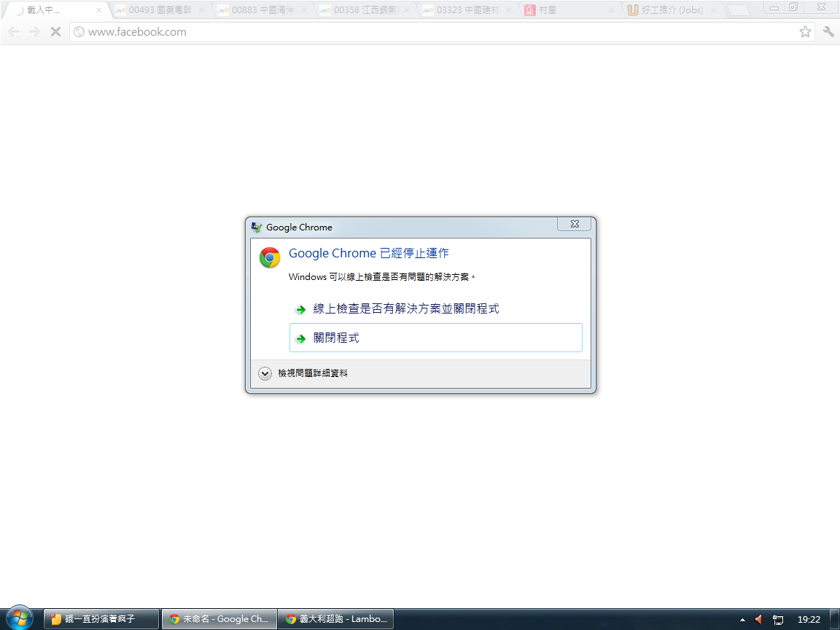Screen dimensions: 840x630
Task: Switch to the 00493 國美電器 tab
Action: coord(160,10)
